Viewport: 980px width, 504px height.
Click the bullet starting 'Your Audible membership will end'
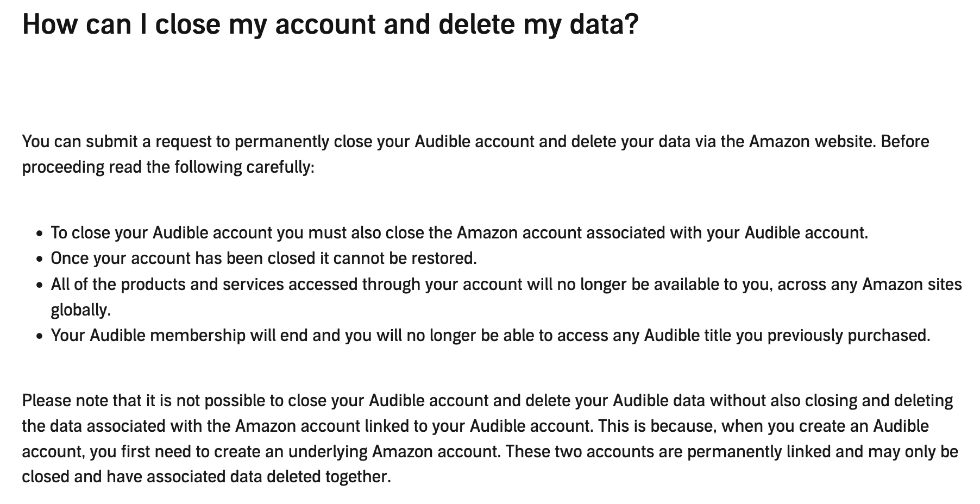tap(489, 335)
